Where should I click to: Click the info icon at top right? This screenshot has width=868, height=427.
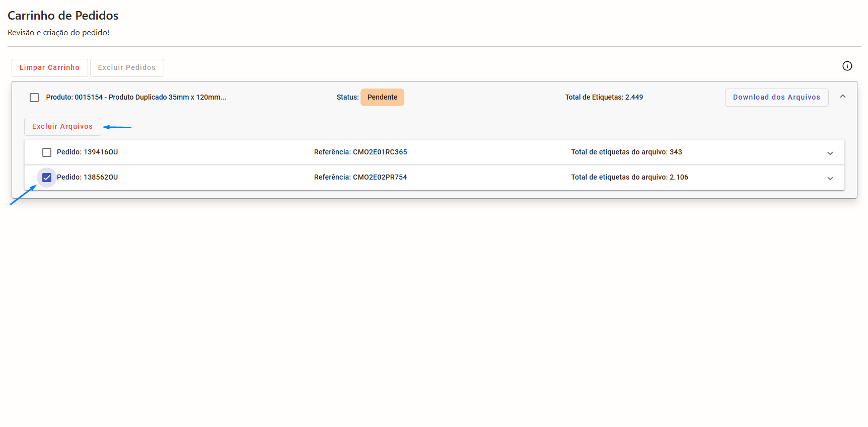pos(847,66)
